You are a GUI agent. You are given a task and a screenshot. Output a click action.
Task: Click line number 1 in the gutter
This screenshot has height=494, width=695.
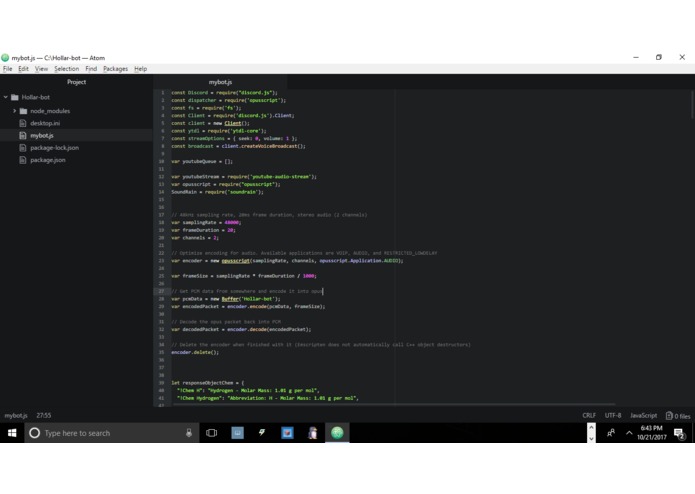162,93
